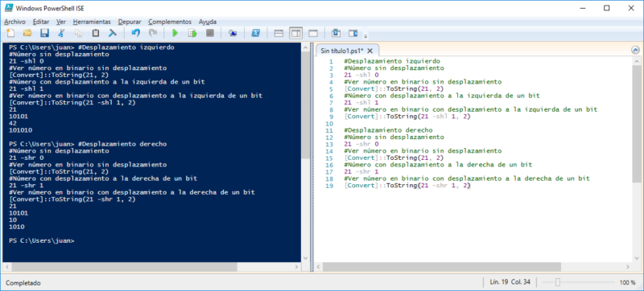Open an existing script file
Screen dimensions: 644x291
click(x=27, y=33)
